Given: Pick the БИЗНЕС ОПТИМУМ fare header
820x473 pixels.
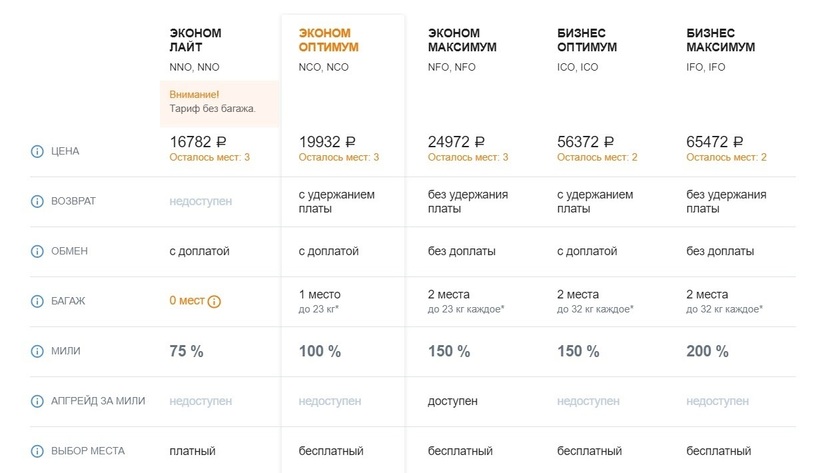Looking at the screenshot, I should tap(587, 40).
